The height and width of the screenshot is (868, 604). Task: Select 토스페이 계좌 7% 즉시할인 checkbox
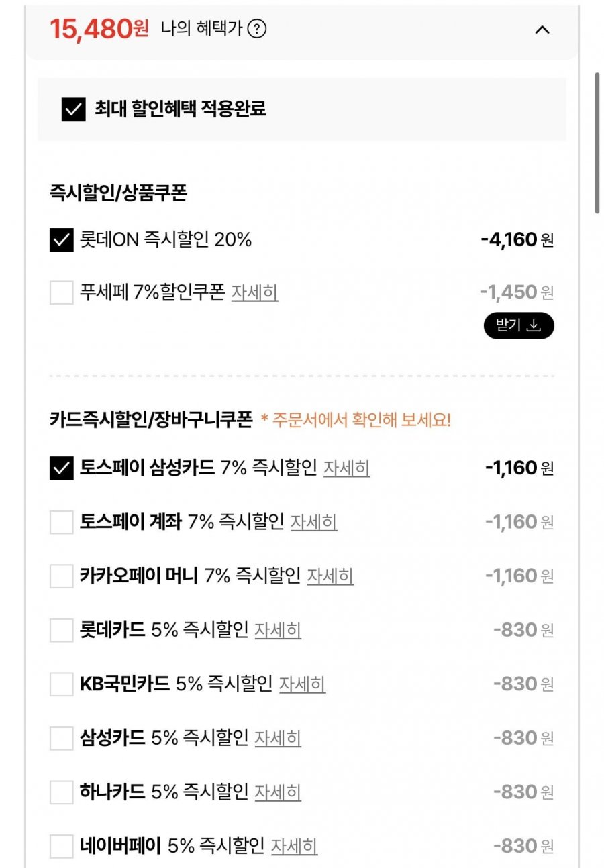pyautogui.click(x=62, y=522)
